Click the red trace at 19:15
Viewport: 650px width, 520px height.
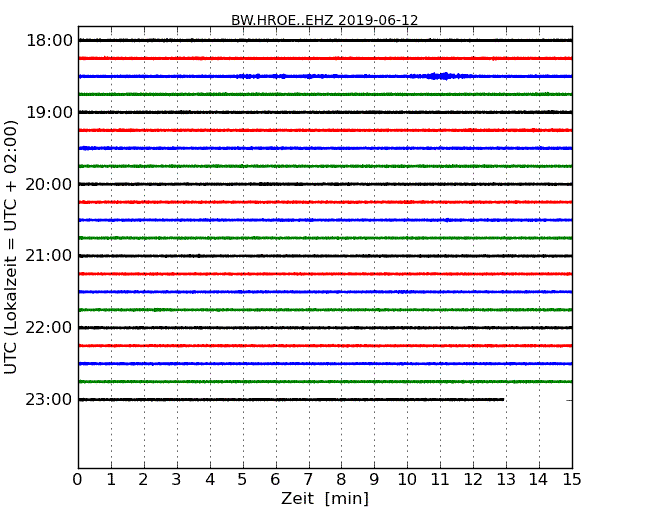point(325,130)
